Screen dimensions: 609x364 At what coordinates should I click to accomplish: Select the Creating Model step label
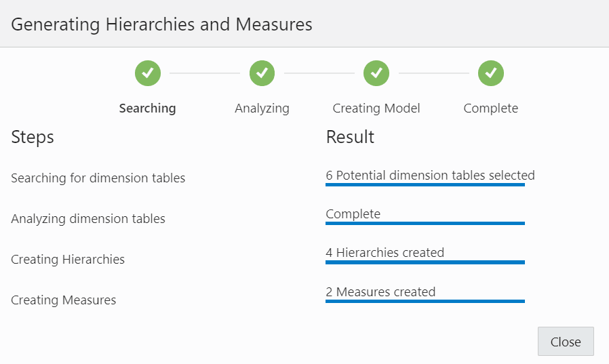click(x=376, y=108)
